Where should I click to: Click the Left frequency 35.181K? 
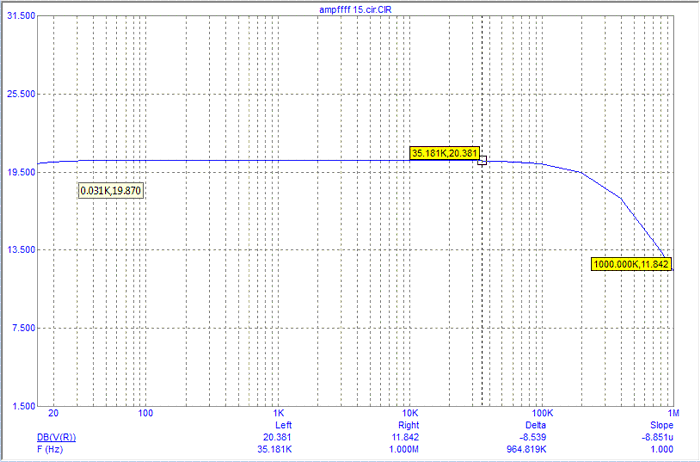tap(275, 450)
